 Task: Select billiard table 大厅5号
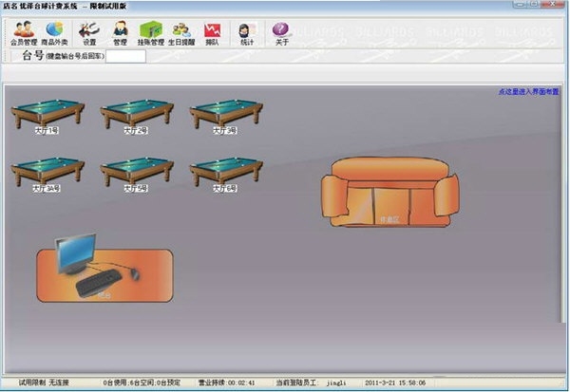pos(136,175)
